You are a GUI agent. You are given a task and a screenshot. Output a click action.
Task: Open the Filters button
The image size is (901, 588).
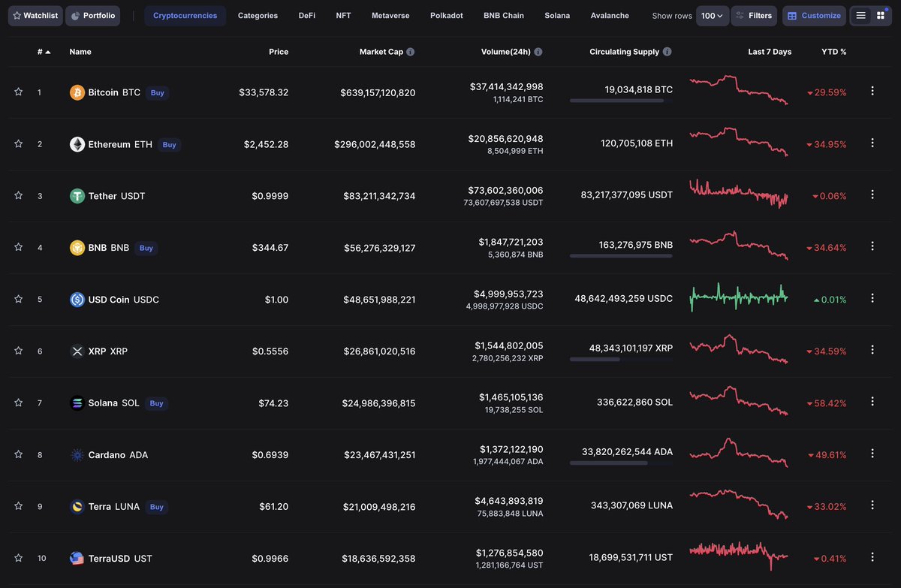click(x=754, y=16)
